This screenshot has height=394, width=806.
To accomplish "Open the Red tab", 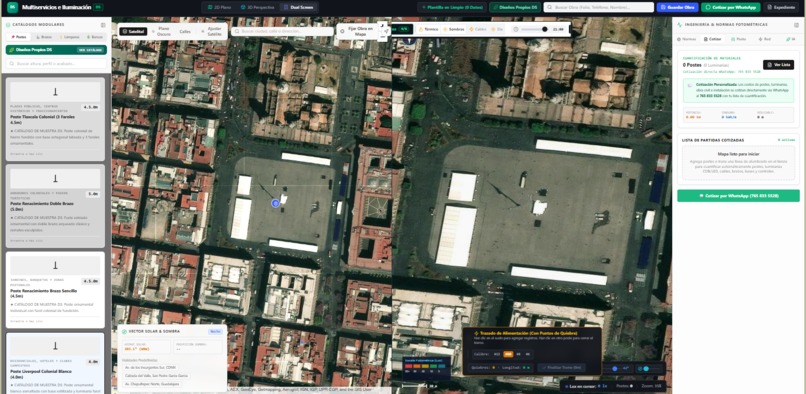I will (764, 39).
